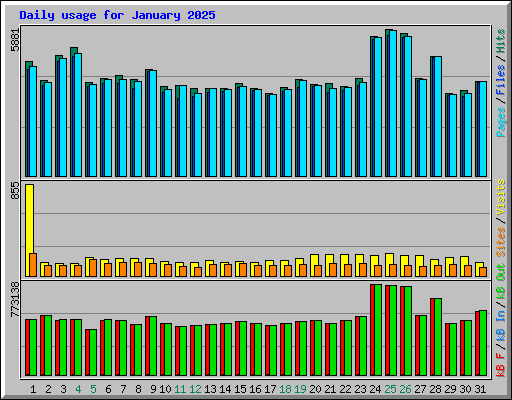Image resolution: width=512 pixels, height=400 pixels.
Task: Click the day 7 axis label
Action: 123,389
